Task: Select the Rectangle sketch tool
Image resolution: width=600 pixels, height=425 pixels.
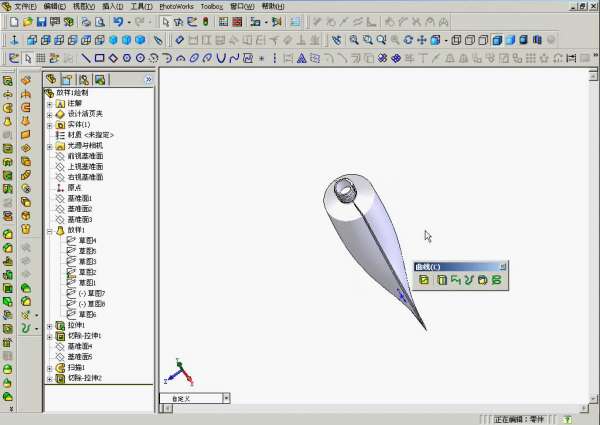Action: 99,58
